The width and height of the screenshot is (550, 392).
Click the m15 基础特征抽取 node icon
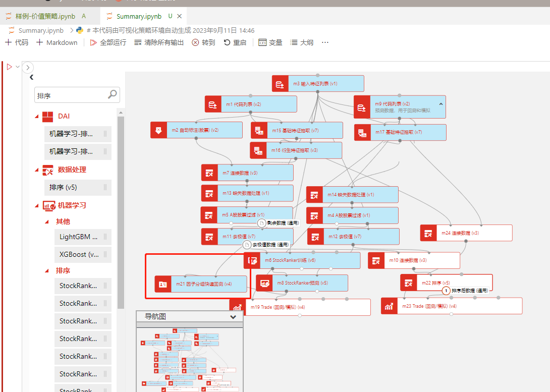tap(259, 131)
